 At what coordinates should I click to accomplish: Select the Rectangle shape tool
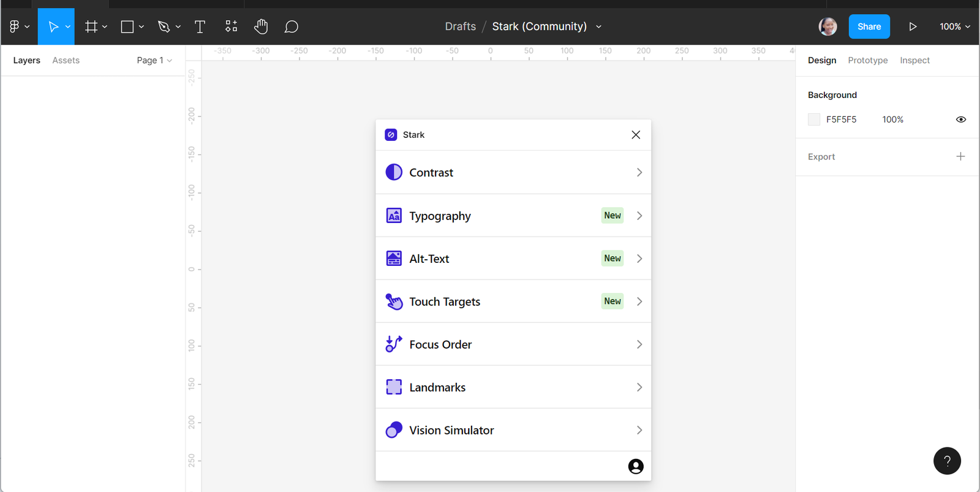[x=127, y=26]
